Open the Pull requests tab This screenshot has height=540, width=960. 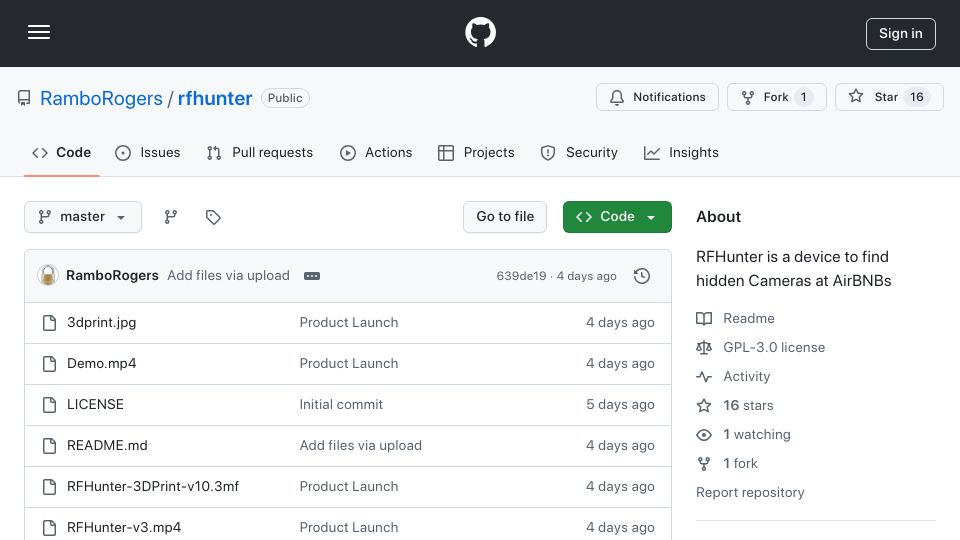pos(260,152)
